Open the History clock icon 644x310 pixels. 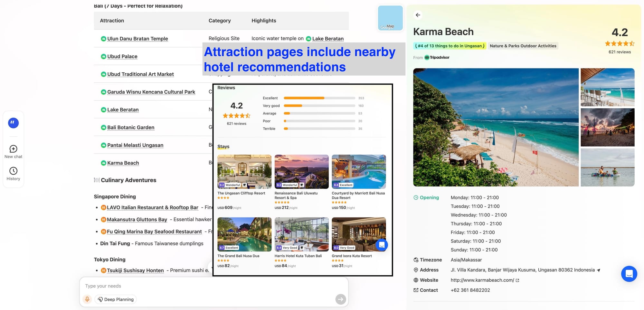click(x=13, y=171)
